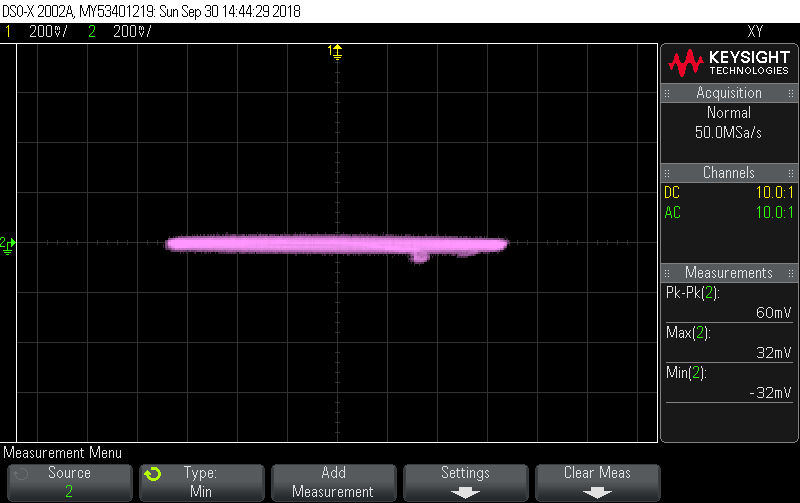Image resolution: width=800 pixels, height=503 pixels.
Task: Click the 32mV maximum value
Action: tap(773, 353)
